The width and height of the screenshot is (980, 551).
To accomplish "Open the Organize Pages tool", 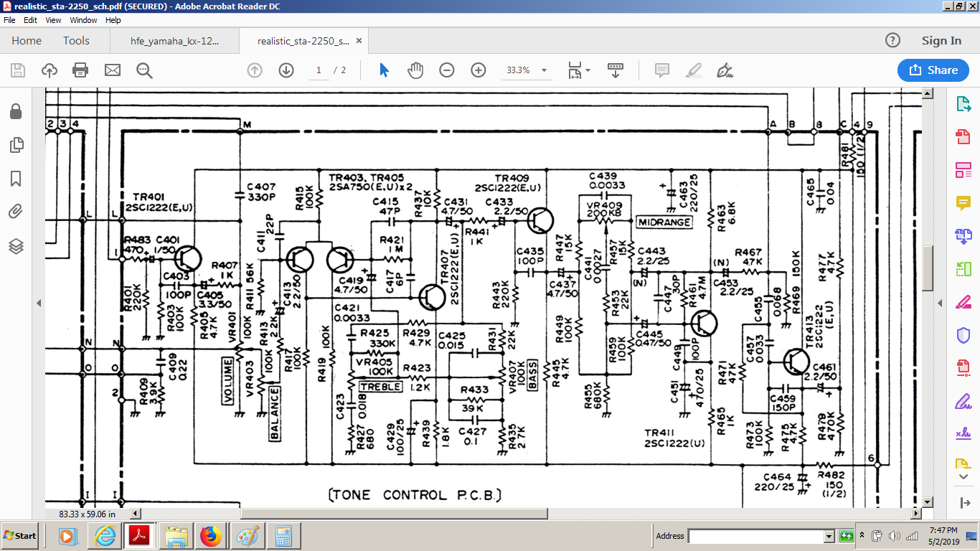I will (963, 269).
